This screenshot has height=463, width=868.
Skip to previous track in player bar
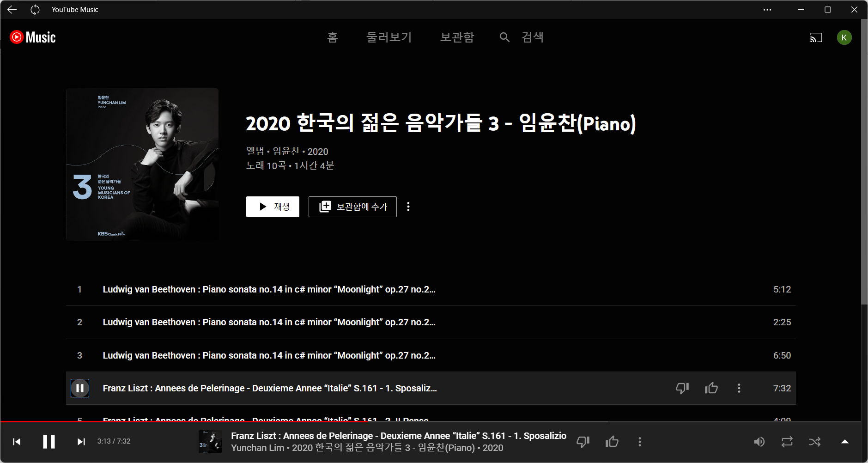[x=17, y=442]
